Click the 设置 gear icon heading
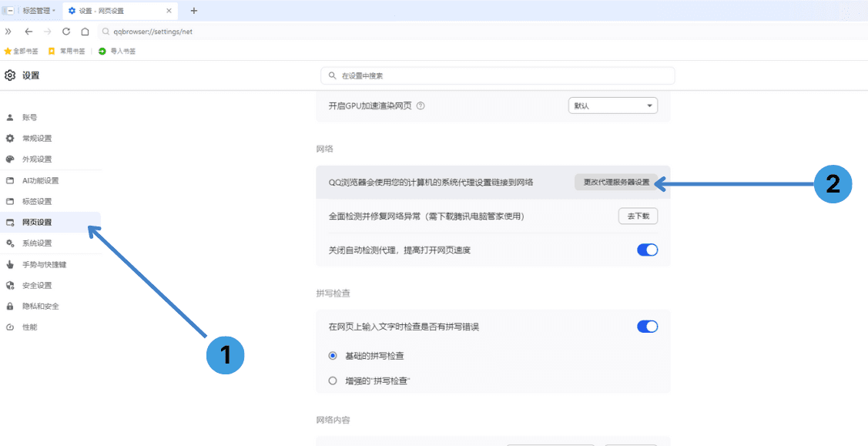This screenshot has width=868, height=446. 10,75
